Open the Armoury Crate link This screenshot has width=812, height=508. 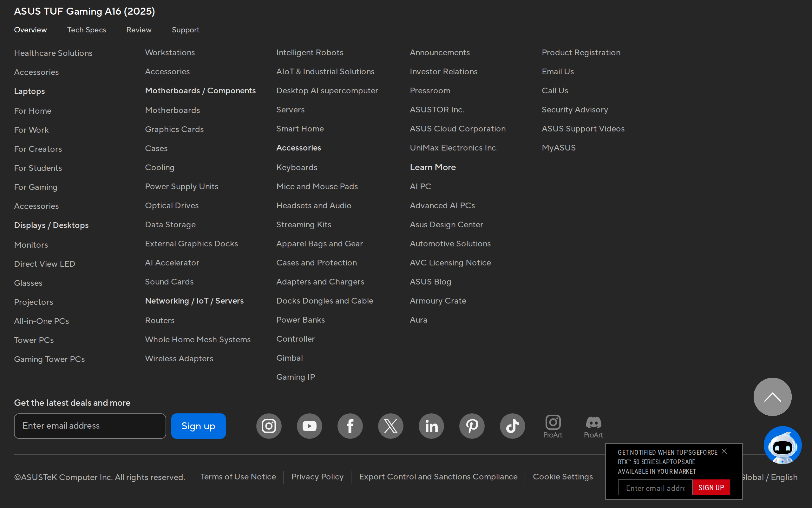(x=438, y=301)
